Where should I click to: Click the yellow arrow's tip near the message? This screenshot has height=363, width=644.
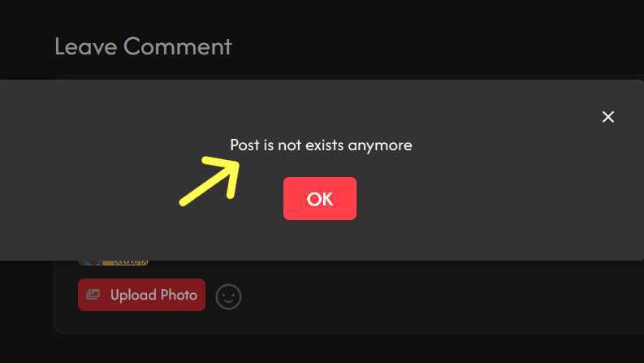click(235, 163)
